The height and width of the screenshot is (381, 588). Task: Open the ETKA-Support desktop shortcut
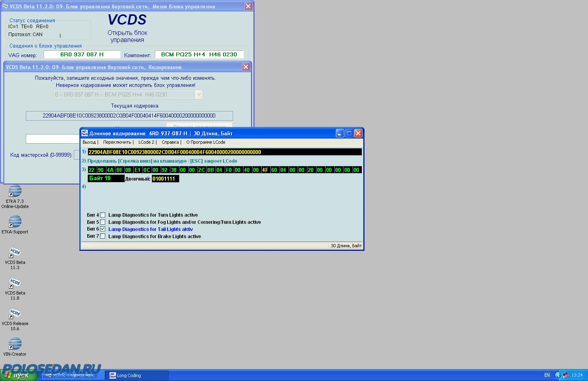15,222
